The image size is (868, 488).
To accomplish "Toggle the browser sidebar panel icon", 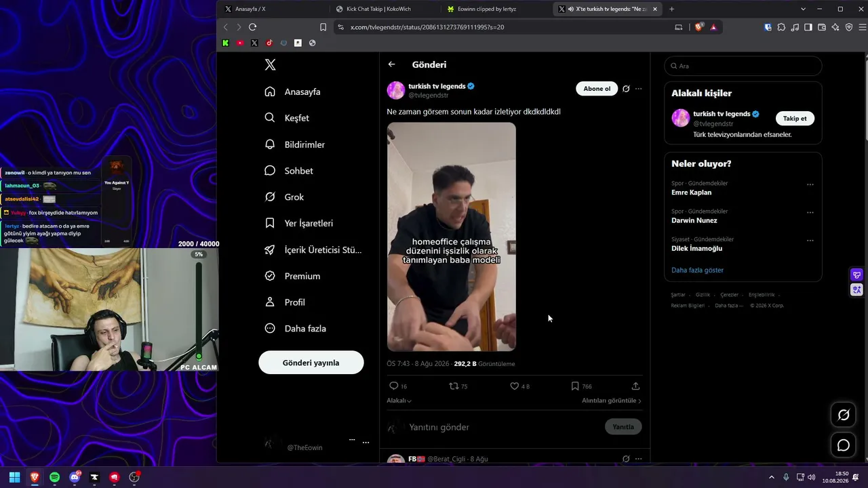I will pyautogui.click(x=808, y=27).
